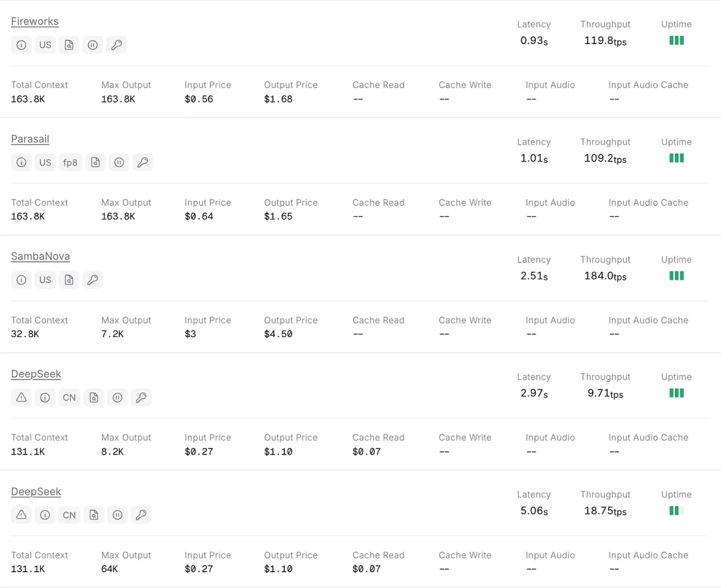The width and height of the screenshot is (721, 588).
Task: Click the key icon under SambaNova
Action: click(x=93, y=280)
